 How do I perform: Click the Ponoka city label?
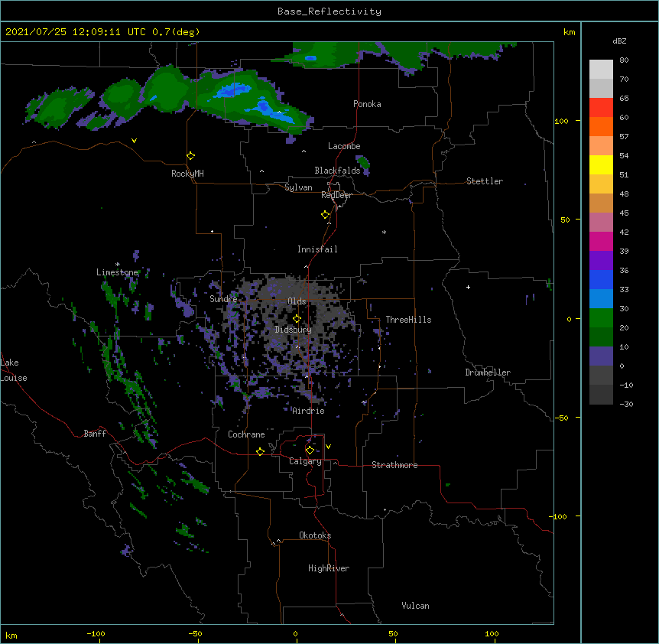pos(367,104)
